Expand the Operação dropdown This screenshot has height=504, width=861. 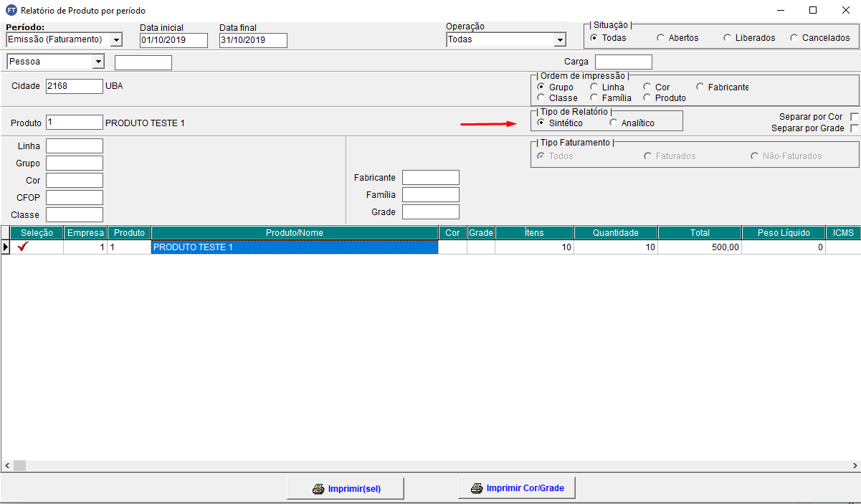point(559,40)
